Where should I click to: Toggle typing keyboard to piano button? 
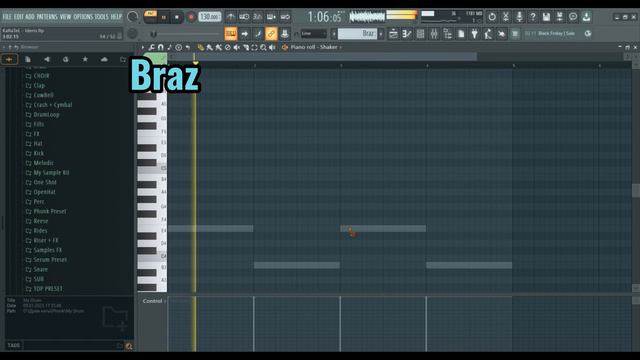(x=231, y=34)
